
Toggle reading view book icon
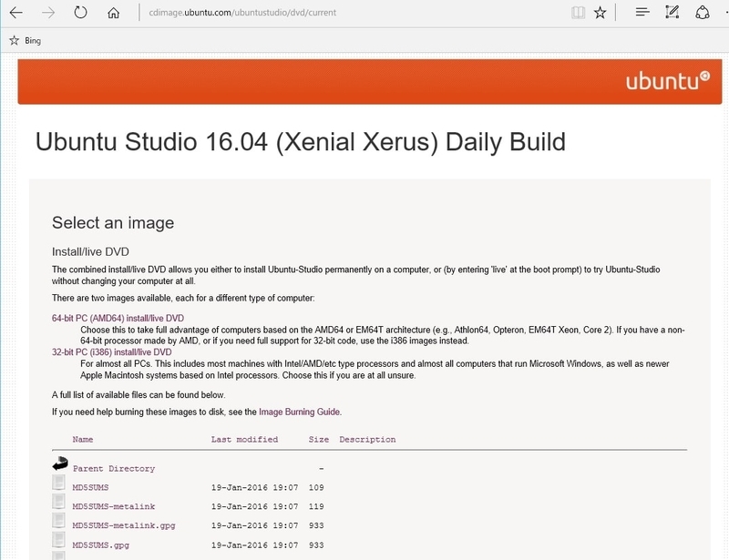pos(578,13)
